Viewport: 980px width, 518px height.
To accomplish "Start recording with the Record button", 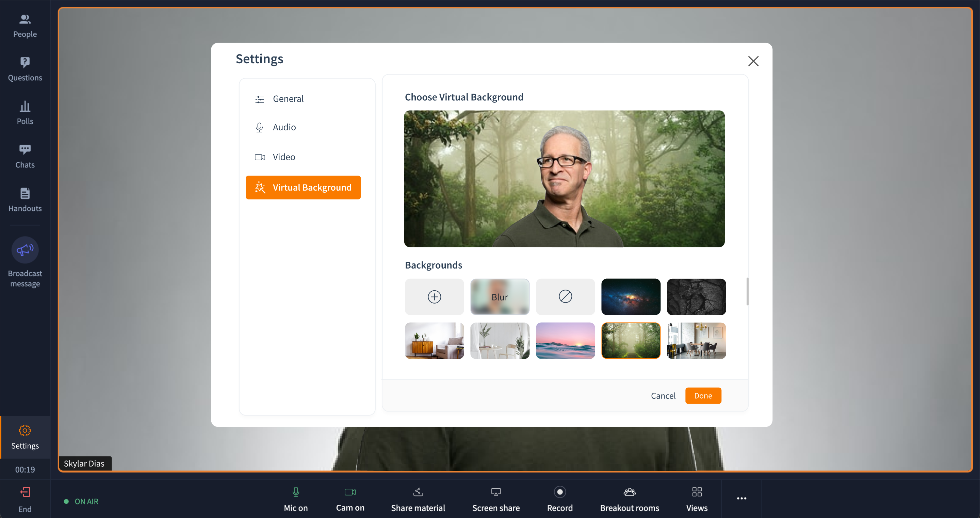I will tap(560, 499).
